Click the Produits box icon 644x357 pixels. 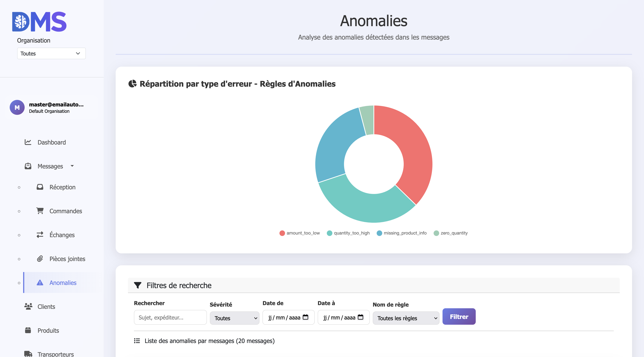tap(28, 330)
